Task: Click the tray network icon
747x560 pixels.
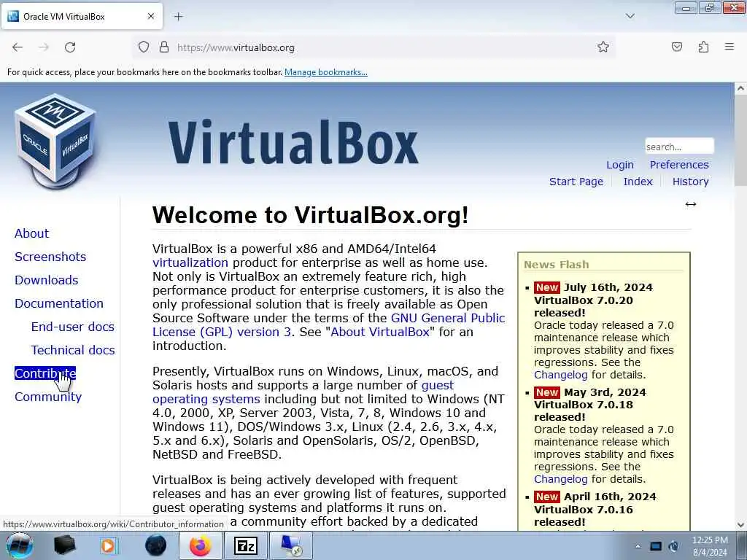Action: point(673,546)
